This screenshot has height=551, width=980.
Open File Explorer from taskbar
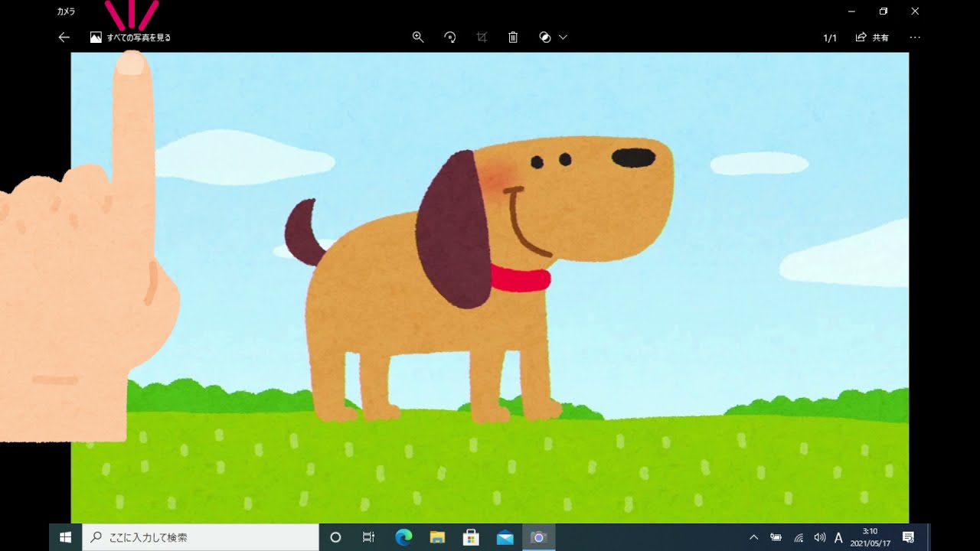click(x=437, y=537)
